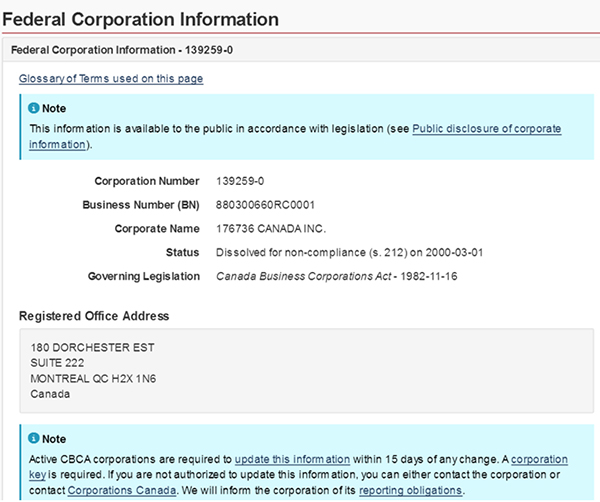This screenshot has height=502, width=600.
Task: Click the Governing Legislation label
Action: point(143,276)
